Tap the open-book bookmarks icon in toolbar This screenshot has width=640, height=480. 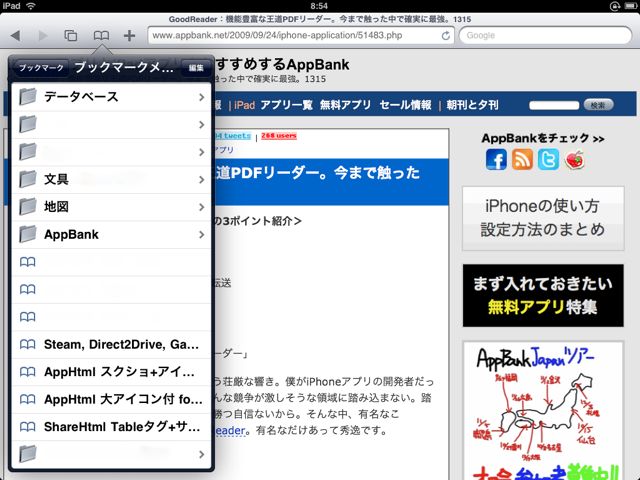click(x=101, y=36)
